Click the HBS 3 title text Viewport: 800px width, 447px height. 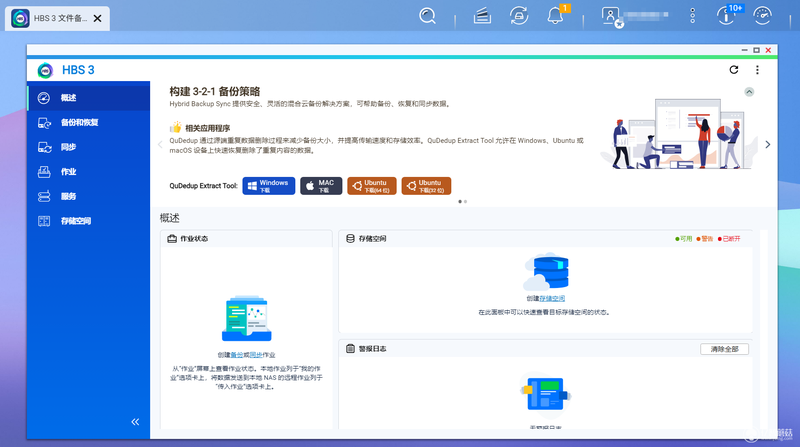[78, 70]
